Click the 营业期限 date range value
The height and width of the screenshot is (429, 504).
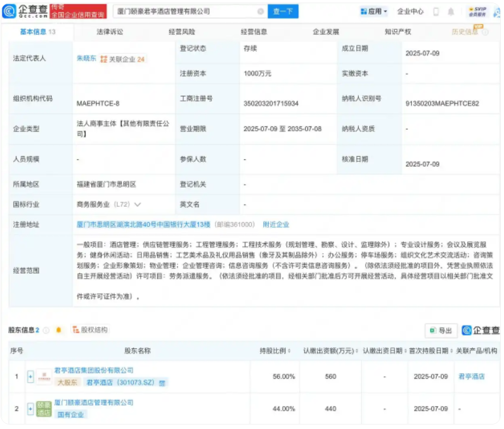(282, 129)
